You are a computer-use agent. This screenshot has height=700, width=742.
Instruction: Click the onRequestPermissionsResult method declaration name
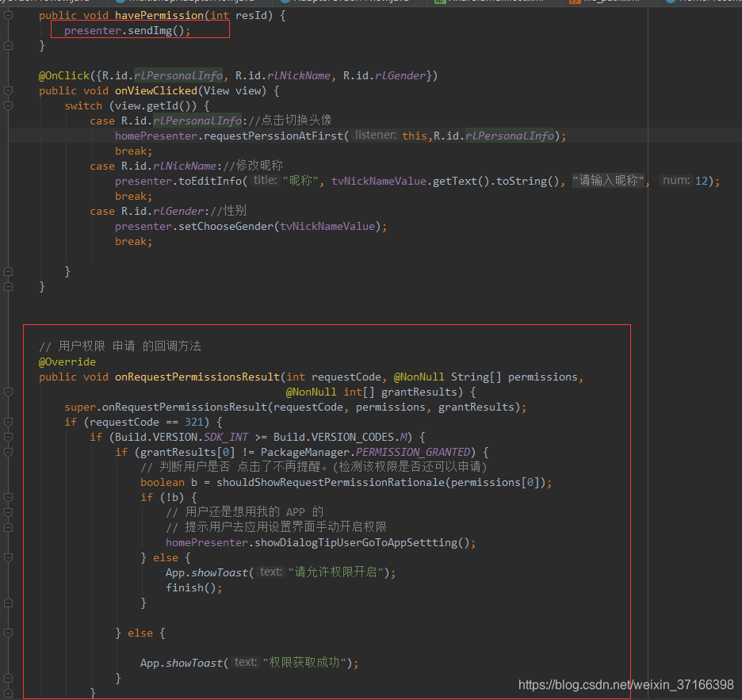(x=197, y=377)
